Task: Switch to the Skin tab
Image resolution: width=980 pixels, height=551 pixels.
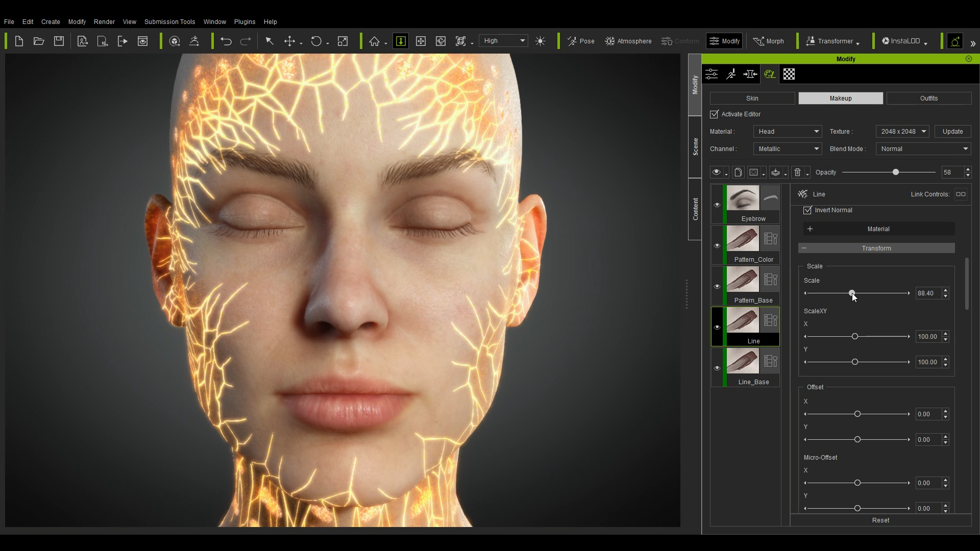Action: click(752, 98)
